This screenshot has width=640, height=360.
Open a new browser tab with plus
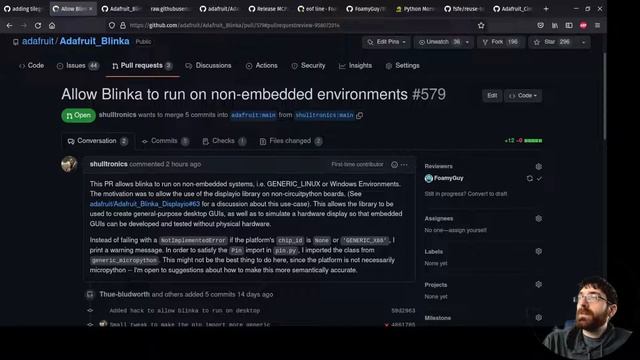click(x=546, y=9)
